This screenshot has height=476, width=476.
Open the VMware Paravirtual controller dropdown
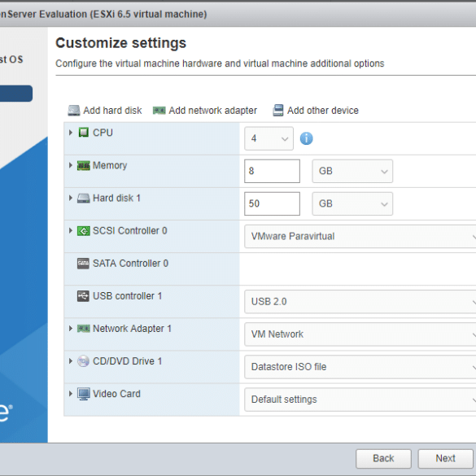360,237
